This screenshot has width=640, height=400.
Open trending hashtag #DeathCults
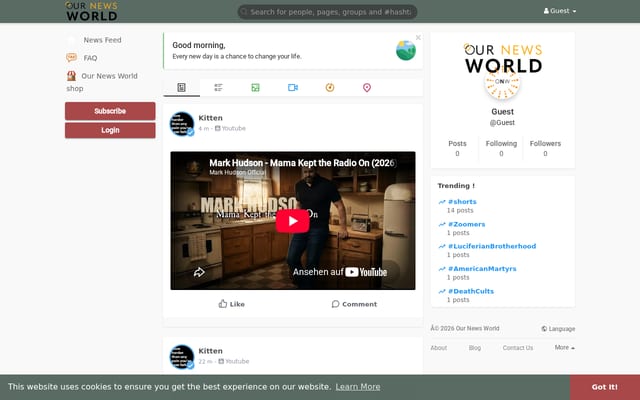pos(471,291)
